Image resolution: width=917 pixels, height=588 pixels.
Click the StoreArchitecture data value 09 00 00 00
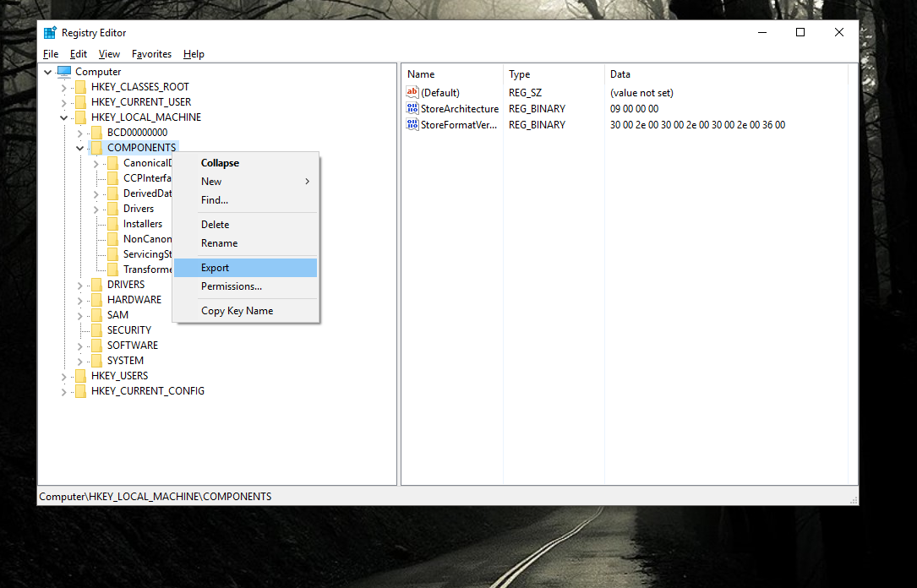(x=634, y=109)
